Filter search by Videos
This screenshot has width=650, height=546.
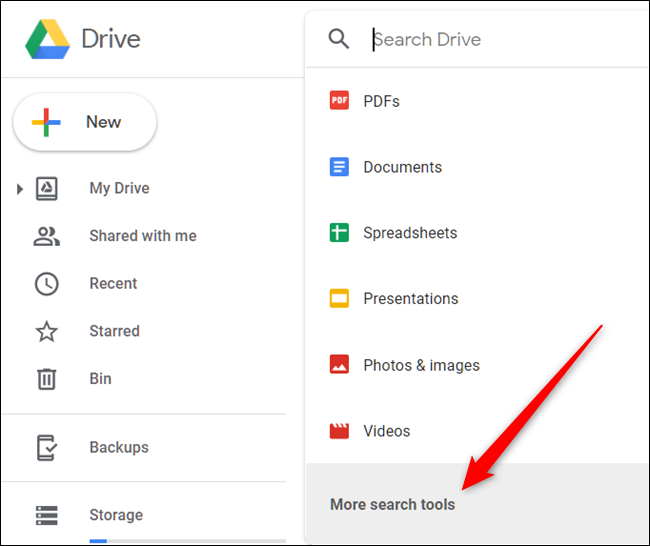(x=478, y=431)
